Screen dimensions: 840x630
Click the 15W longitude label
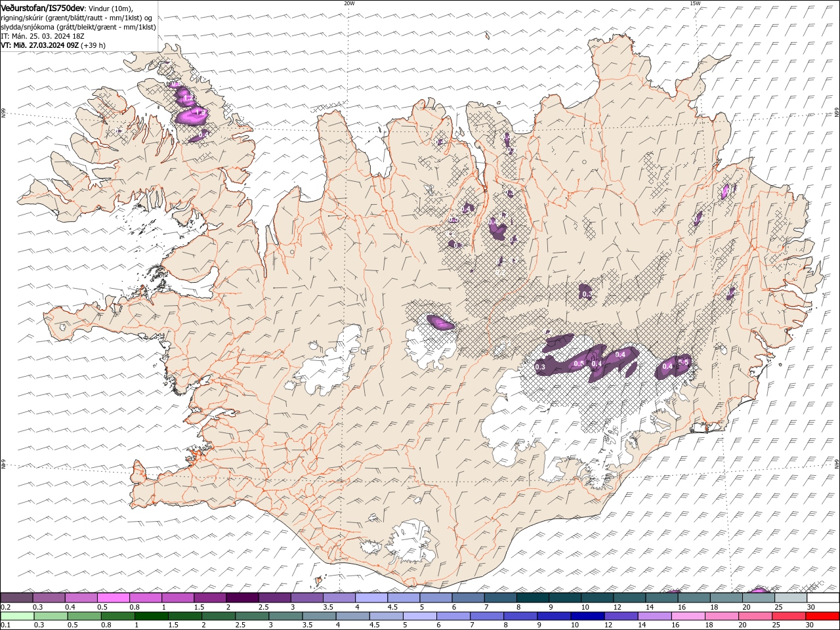[695, 3]
